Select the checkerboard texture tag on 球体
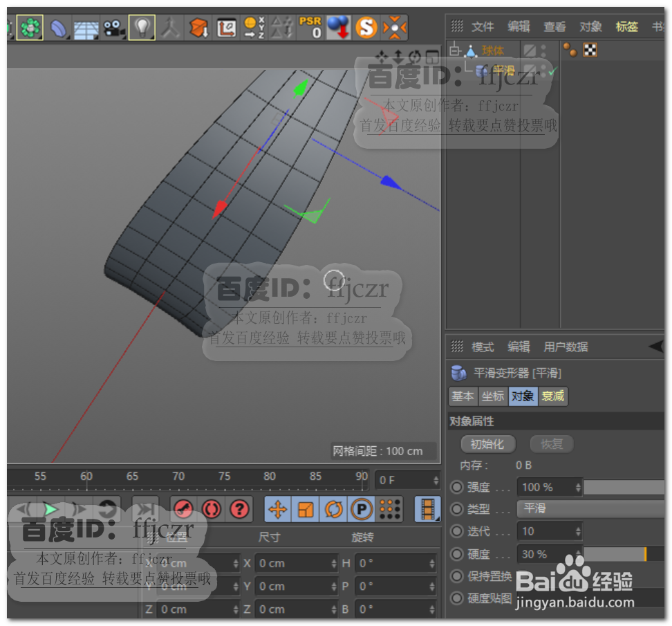The height and width of the screenshot is (626, 672). click(590, 50)
